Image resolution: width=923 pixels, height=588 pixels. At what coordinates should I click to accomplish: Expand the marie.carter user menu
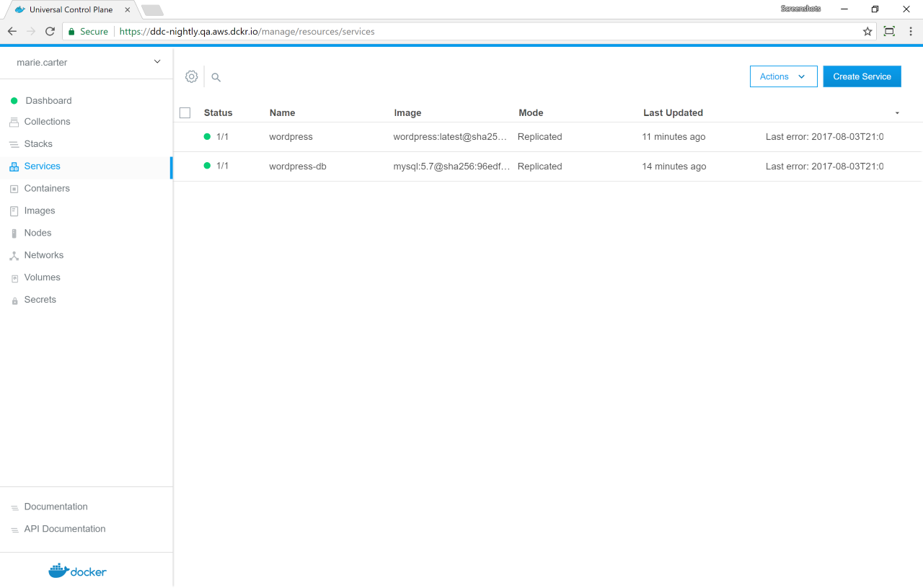coord(157,62)
